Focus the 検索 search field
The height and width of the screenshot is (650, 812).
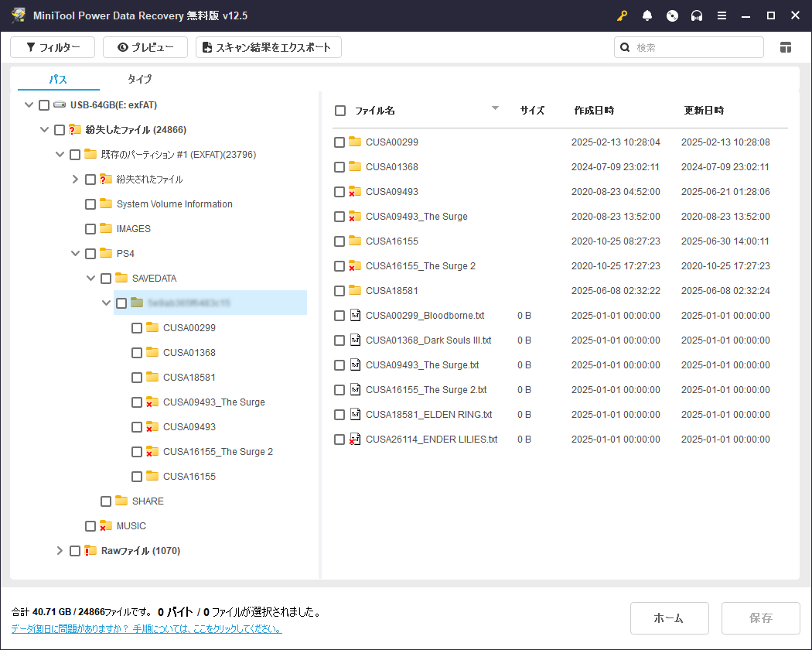689,47
